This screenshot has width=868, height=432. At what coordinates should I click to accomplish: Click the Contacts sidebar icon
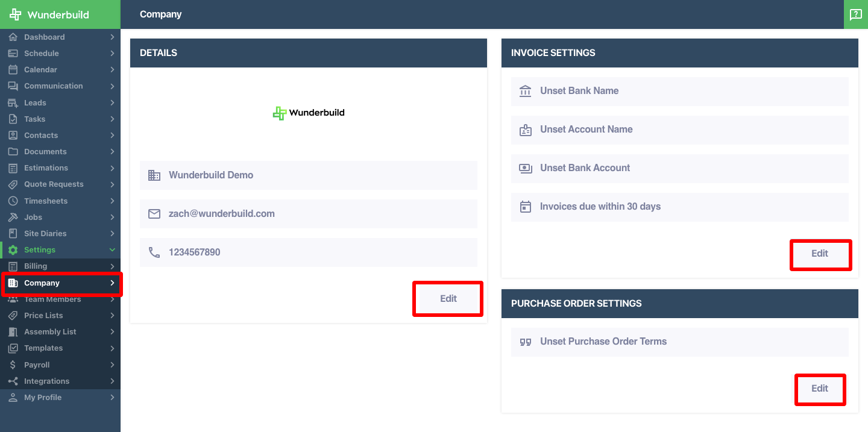(x=13, y=136)
